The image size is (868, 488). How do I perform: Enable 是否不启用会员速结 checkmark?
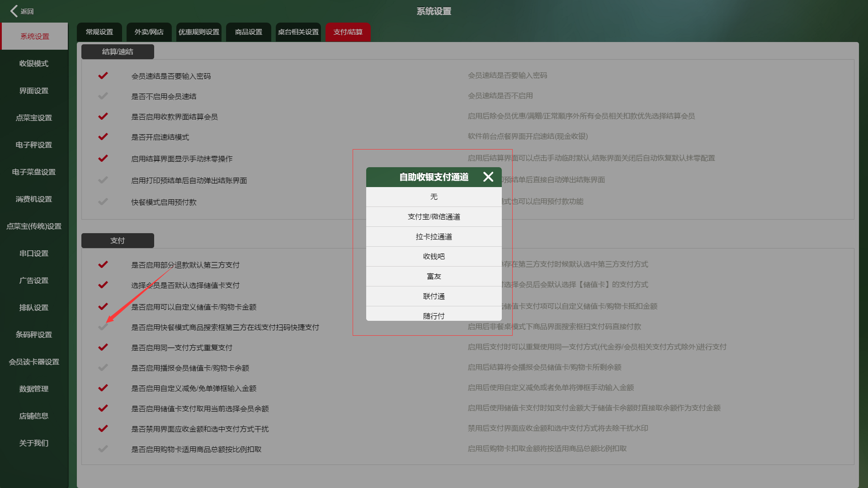coord(103,96)
